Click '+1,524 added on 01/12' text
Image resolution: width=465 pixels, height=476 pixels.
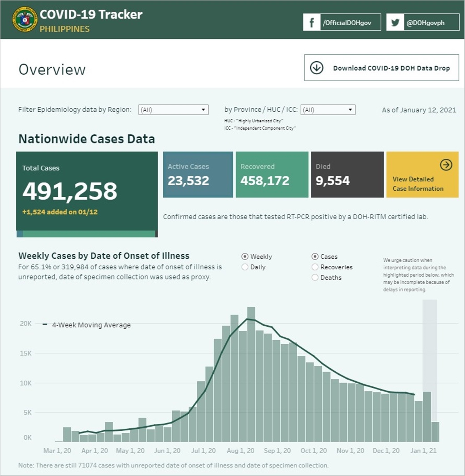(60, 212)
